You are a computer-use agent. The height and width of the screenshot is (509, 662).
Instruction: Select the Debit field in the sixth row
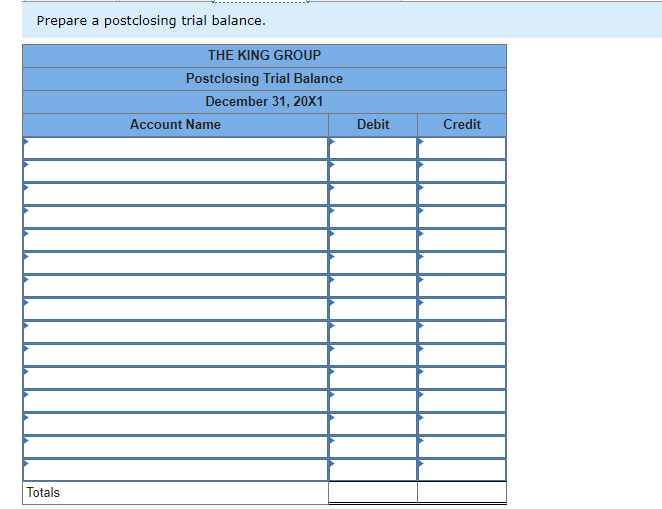point(373,263)
